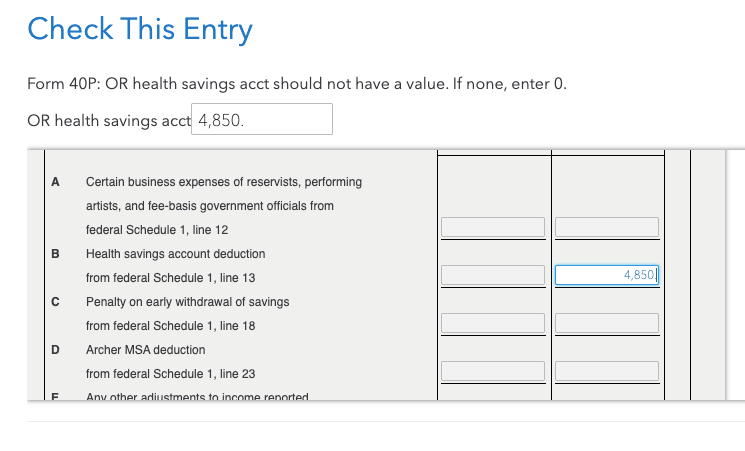Click row D second column Archer MSA field
Screen dimensions: 745x451
pos(606,371)
